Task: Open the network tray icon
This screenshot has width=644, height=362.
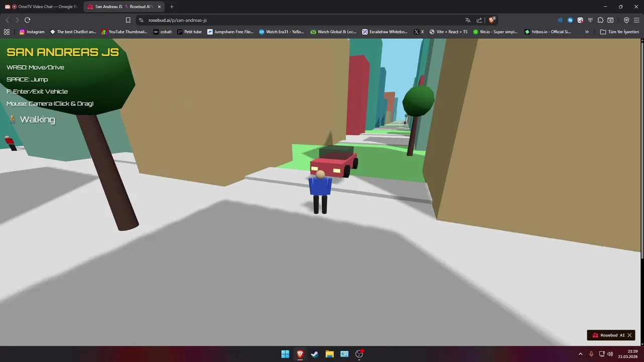Action: tap(602, 354)
